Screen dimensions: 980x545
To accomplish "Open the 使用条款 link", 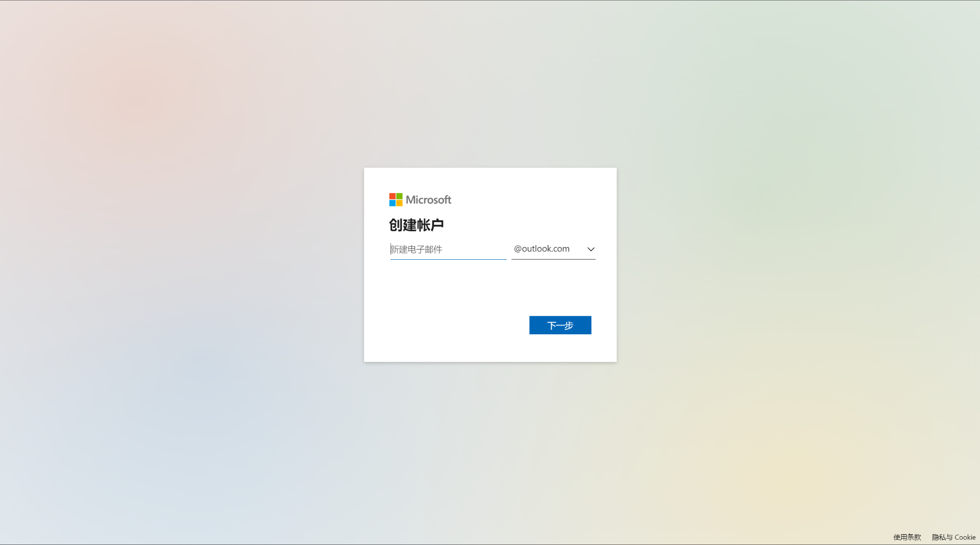I will [x=907, y=537].
